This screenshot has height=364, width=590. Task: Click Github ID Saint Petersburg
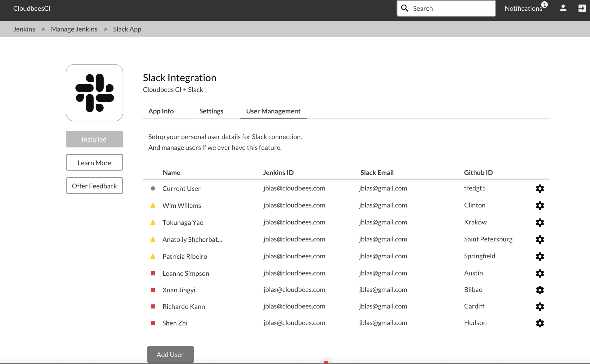click(488, 239)
